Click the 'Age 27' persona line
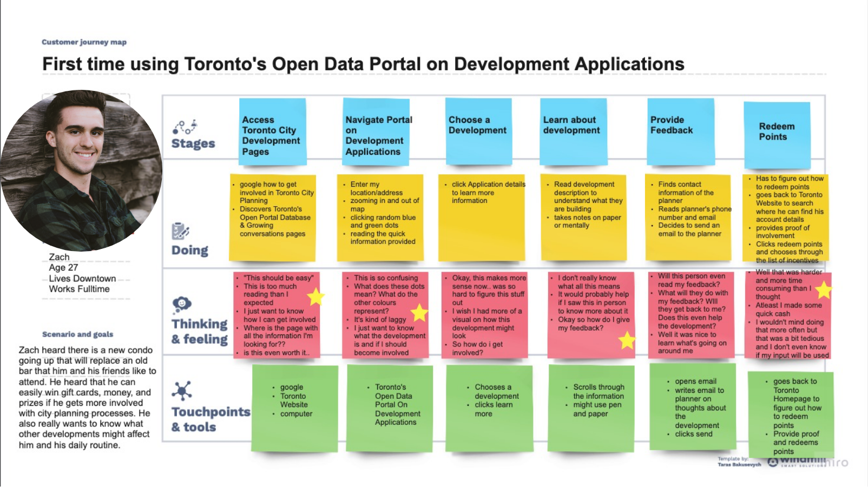The image size is (868, 487). coord(63,267)
